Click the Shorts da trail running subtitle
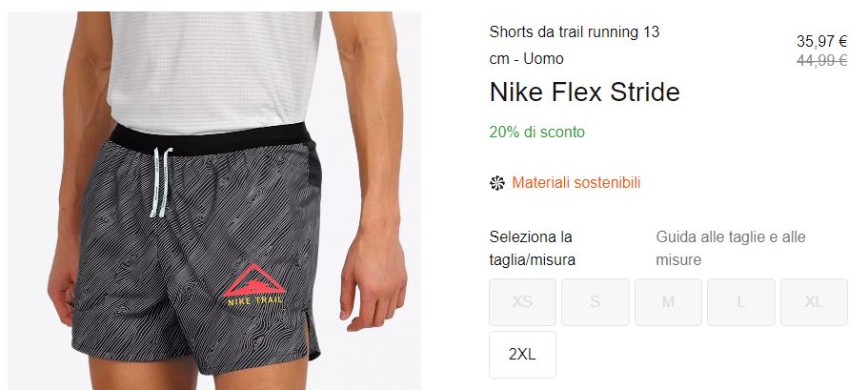Screen dimensions: 868x390 574,45
